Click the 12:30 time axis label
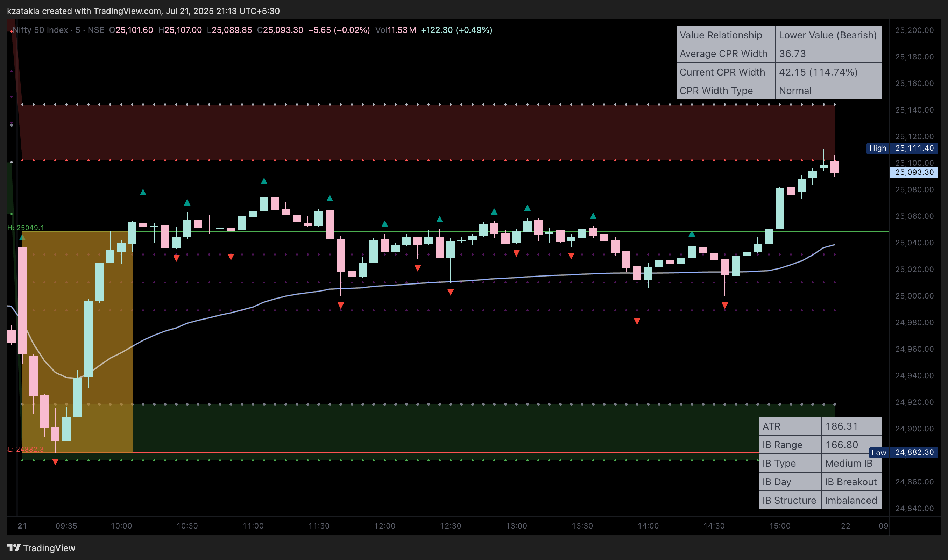This screenshot has width=948, height=560. click(451, 526)
